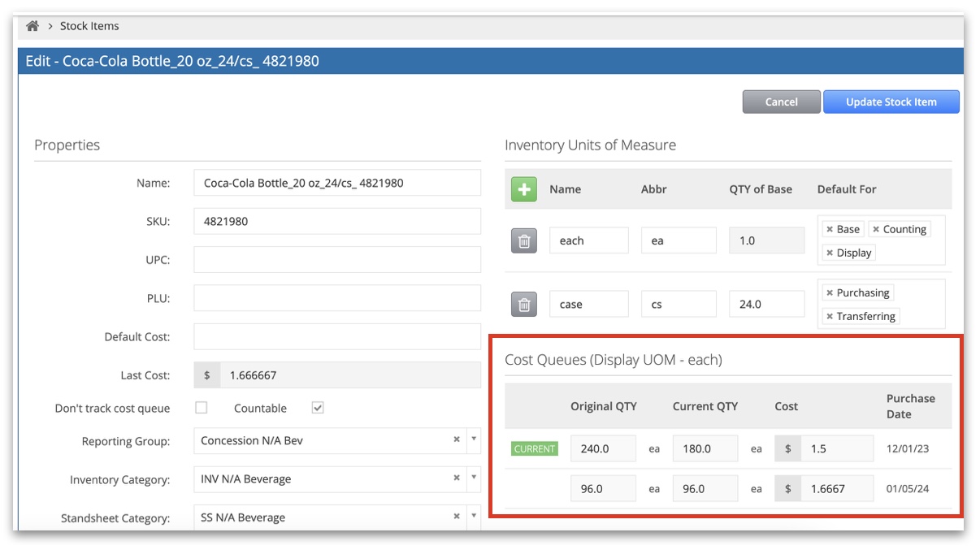
Task: Open Inventory Category dropdown arrow
Action: coord(474,478)
